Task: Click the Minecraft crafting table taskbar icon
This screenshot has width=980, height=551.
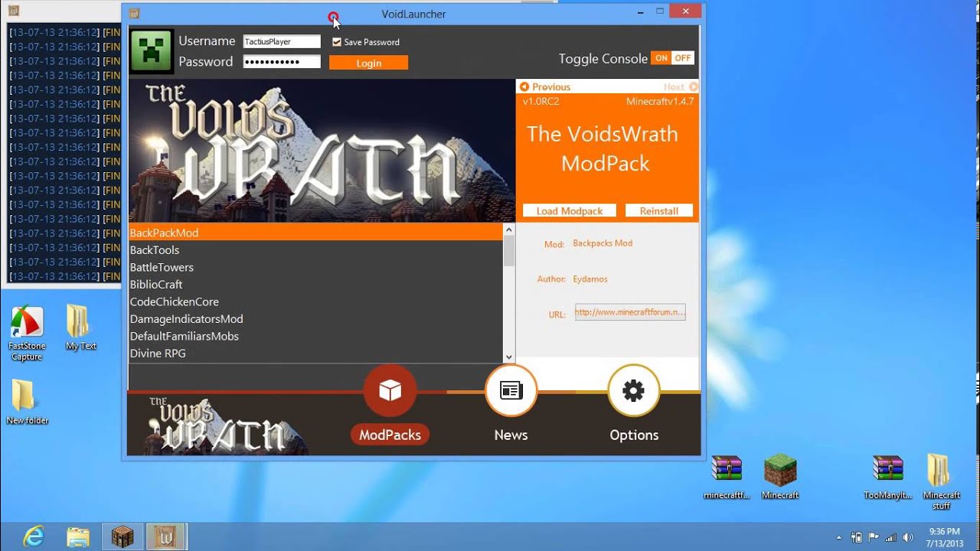Action: click(x=122, y=536)
